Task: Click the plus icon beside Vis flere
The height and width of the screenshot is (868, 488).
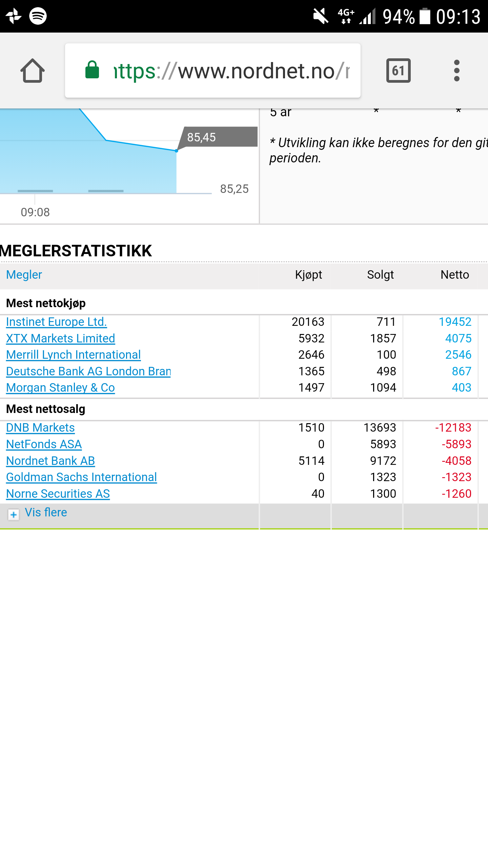Action: click(14, 515)
